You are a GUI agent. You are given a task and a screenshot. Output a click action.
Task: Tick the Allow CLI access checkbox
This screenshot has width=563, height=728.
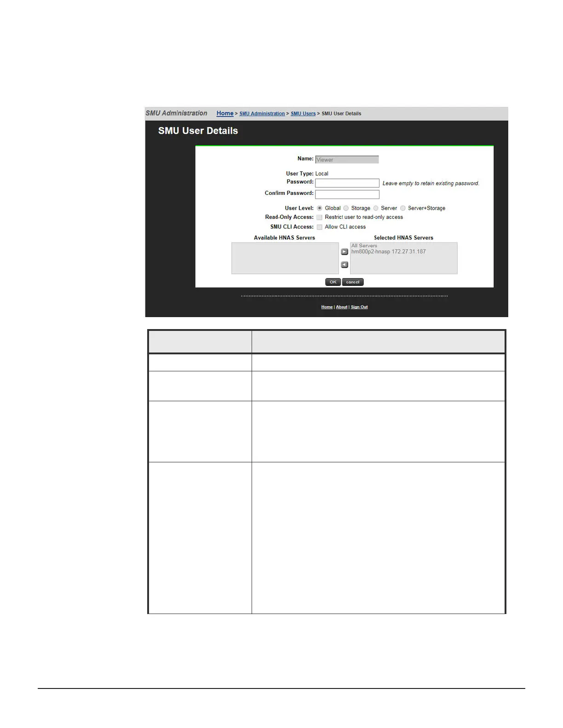[319, 227]
